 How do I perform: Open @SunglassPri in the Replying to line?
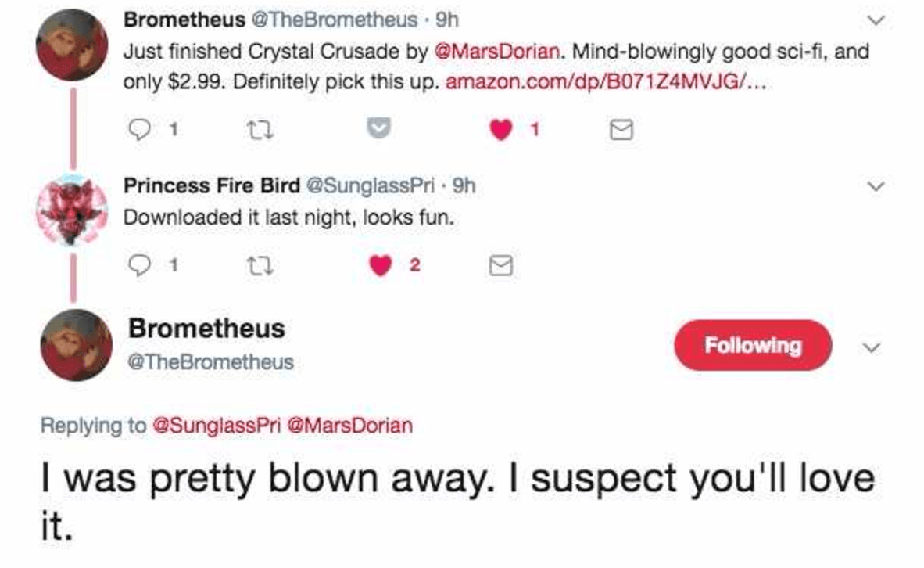(215, 425)
